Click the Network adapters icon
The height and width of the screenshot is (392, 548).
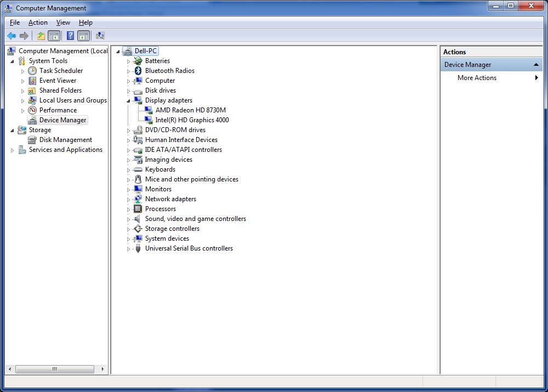138,199
